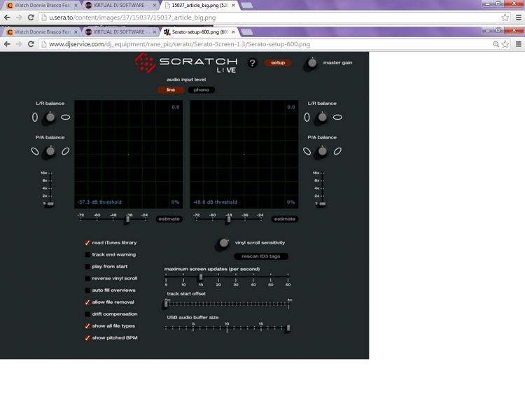Close the back window 15037_article_big.png tab

coord(233,6)
